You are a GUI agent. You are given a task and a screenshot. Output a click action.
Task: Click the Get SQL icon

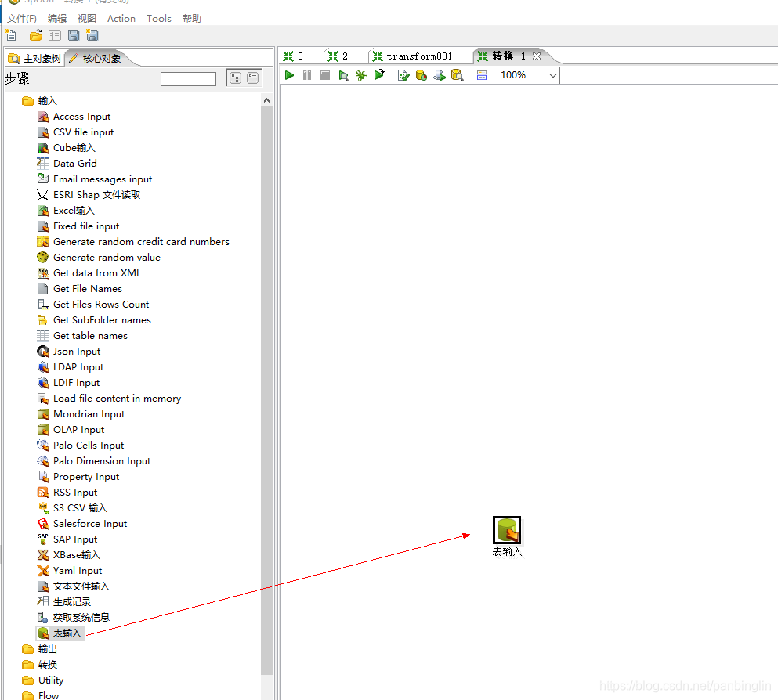(x=439, y=75)
